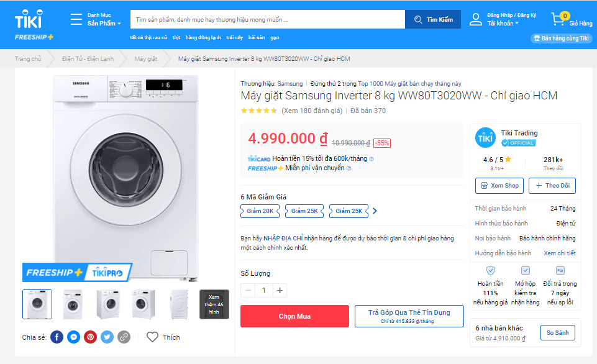Viewport: 597px width, 364px height.
Task: Show more discount codes with arrow
Action: 375,211
